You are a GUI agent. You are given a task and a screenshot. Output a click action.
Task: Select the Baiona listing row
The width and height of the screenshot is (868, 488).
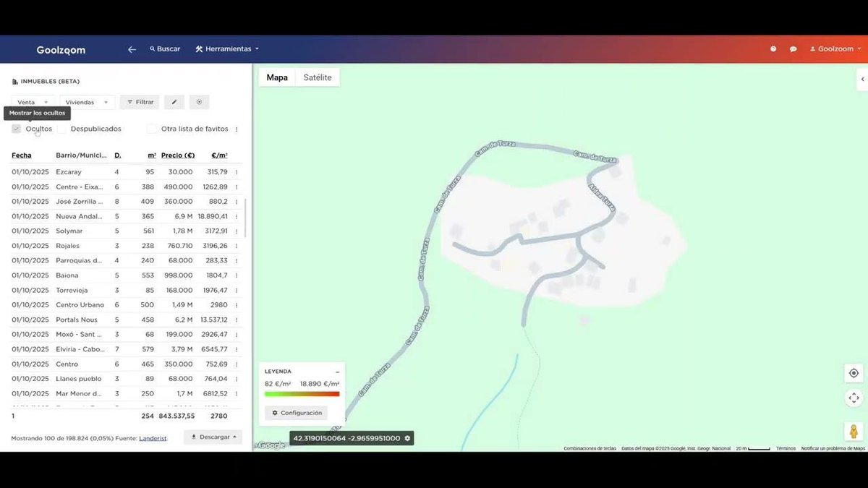coord(127,275)
